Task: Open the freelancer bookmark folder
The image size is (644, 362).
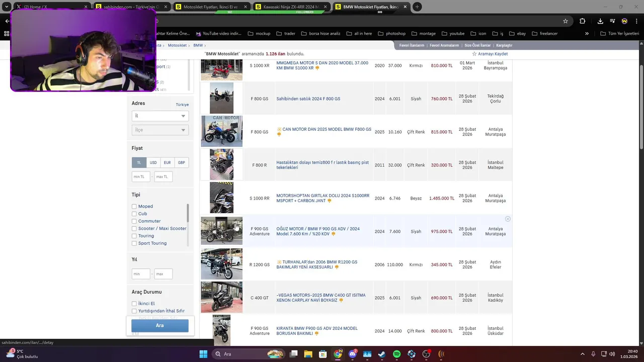Action: [x=544, y=34]
